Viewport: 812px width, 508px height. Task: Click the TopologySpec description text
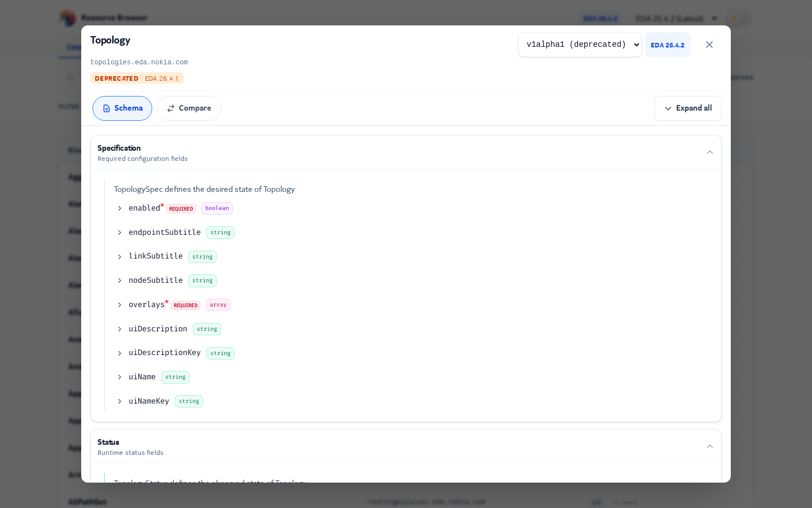(204, 189)
